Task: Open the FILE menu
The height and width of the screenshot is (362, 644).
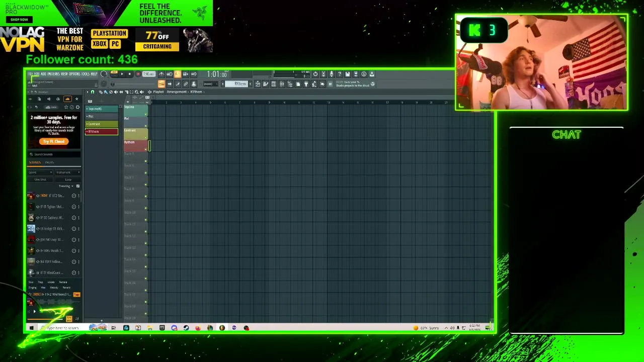Action: click(30, 74)
